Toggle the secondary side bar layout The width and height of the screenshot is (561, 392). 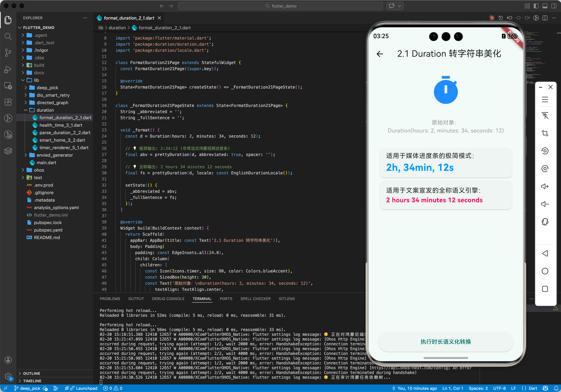554,6
